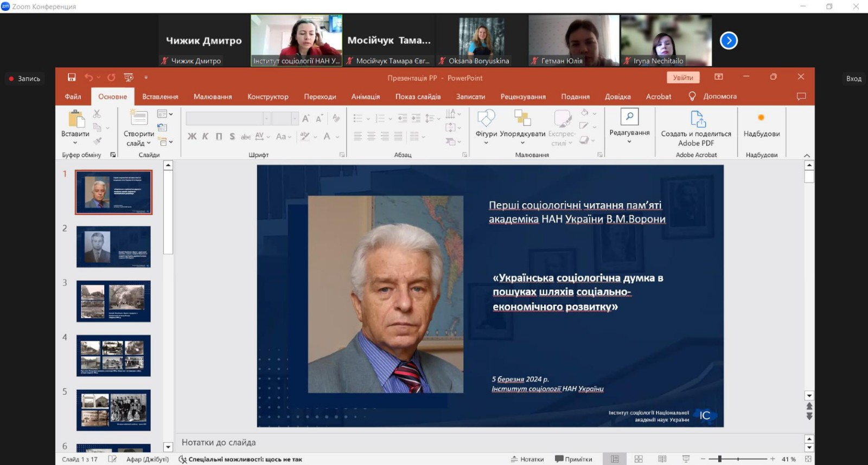Click the Format Painter brush icon
Image resolution: width=868 pixels, height=465 pixels.
point(97,141)
